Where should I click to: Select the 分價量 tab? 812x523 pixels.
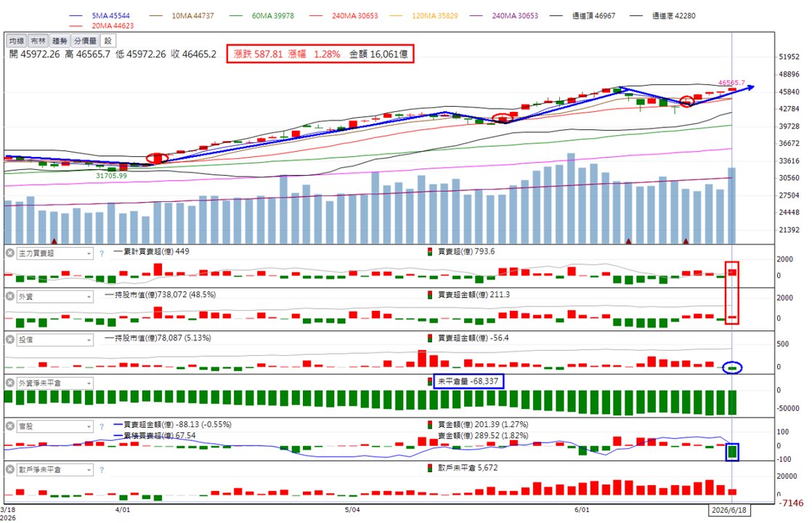(85, 41)
